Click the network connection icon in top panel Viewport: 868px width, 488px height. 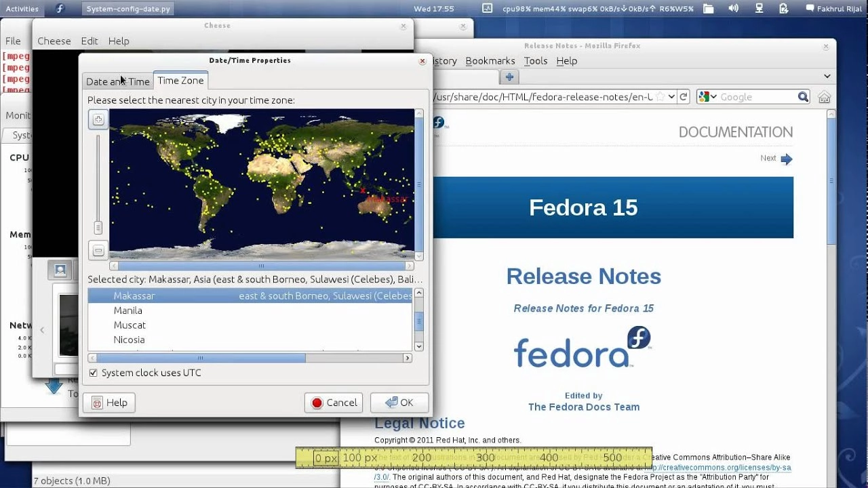[x=759, y=9]
